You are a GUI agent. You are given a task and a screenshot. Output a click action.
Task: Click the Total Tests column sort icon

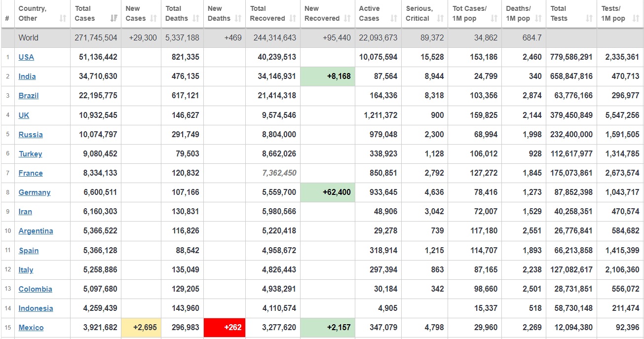(x=589, y=18)
